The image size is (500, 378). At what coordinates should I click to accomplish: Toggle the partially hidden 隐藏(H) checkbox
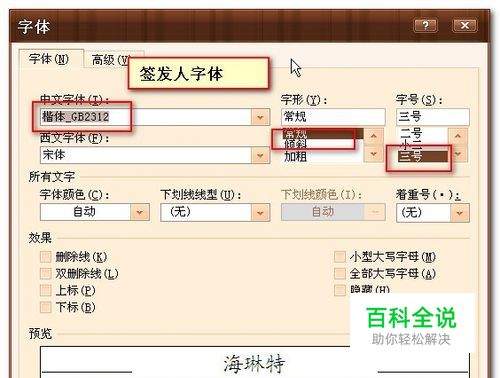[x=340, y=290]
